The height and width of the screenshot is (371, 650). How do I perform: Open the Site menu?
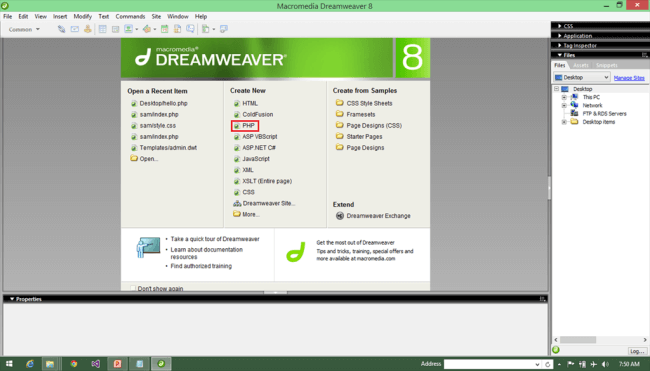[156, 17]
